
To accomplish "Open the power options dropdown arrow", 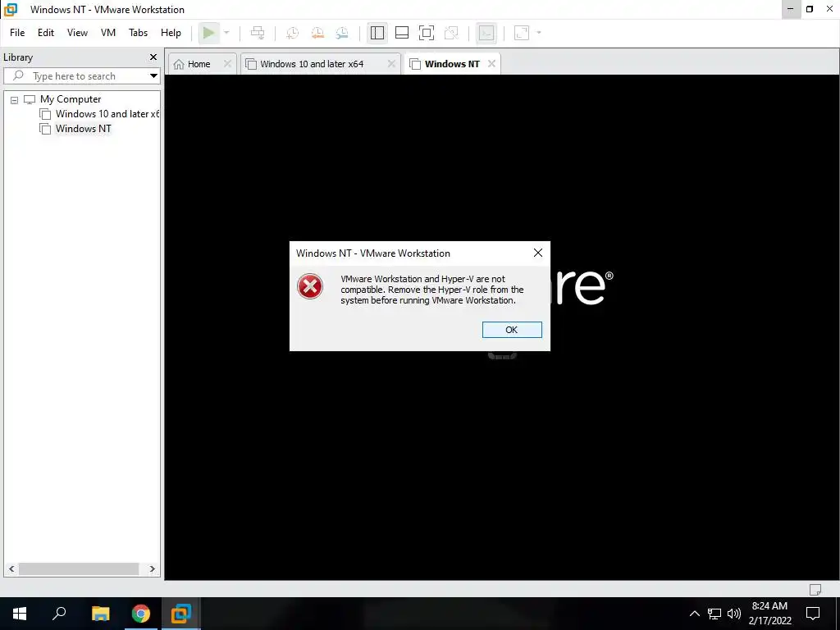I will click(x=226, y=33).
